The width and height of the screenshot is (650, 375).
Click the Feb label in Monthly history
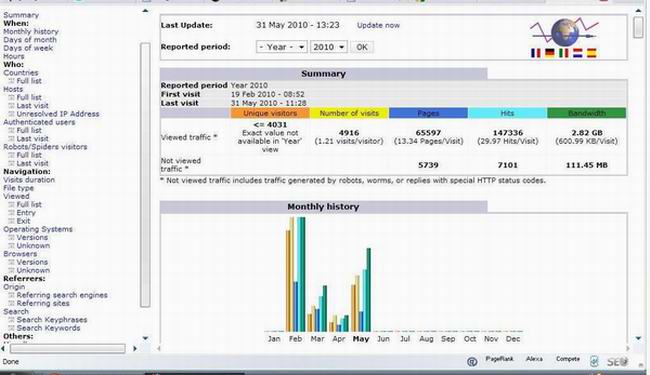pos(296,339)
